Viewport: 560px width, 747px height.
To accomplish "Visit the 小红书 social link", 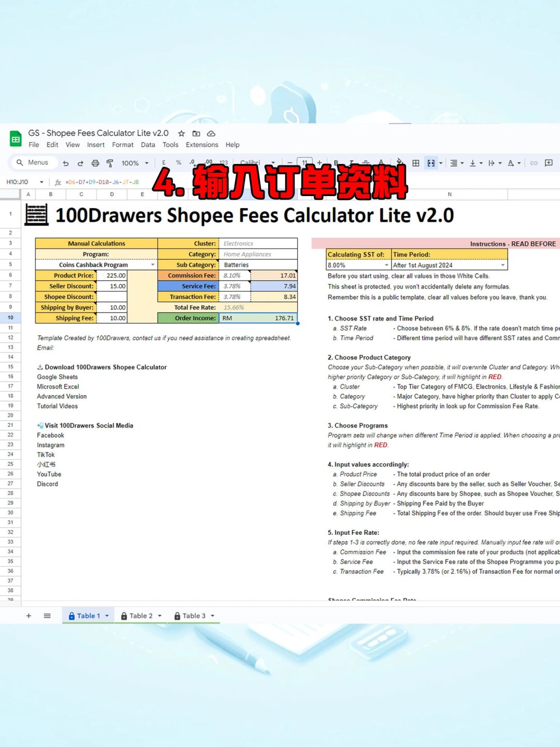I will [x=46, y=464].
